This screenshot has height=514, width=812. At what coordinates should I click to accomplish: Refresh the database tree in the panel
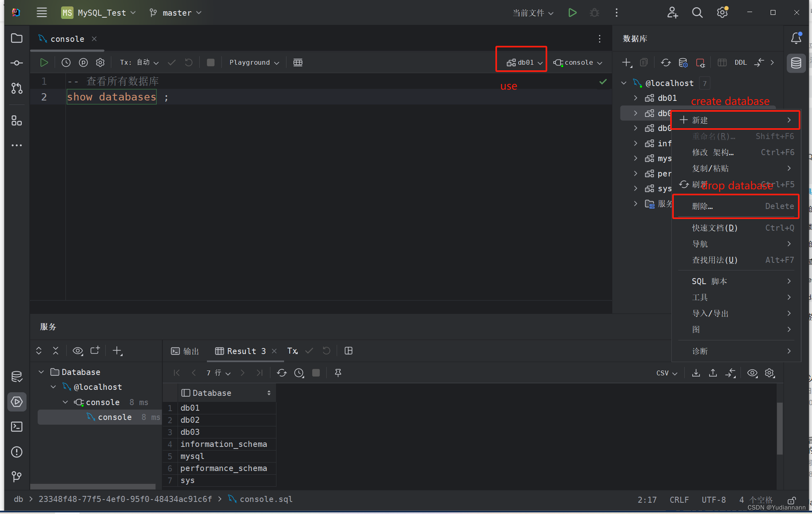click(666, 62)
